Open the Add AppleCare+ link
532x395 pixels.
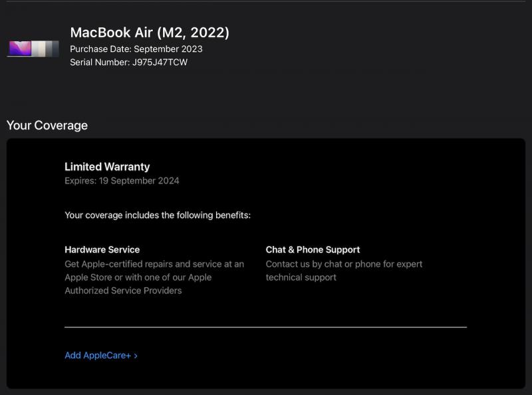tap(101, 355)
